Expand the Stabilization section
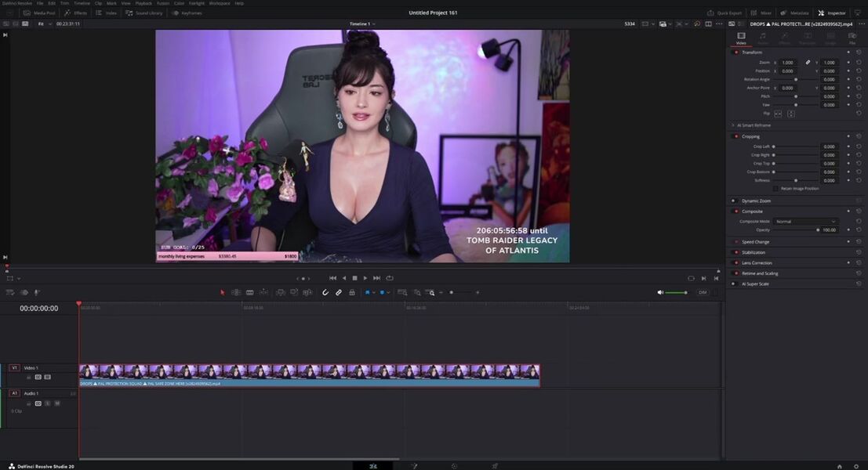The height and width of the screenshot is (470, 868). click(754, 253)
